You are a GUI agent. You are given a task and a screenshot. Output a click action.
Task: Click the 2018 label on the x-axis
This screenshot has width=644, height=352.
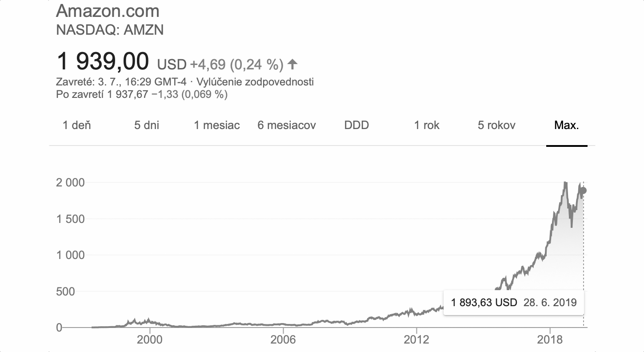click(x=550, y=340)
